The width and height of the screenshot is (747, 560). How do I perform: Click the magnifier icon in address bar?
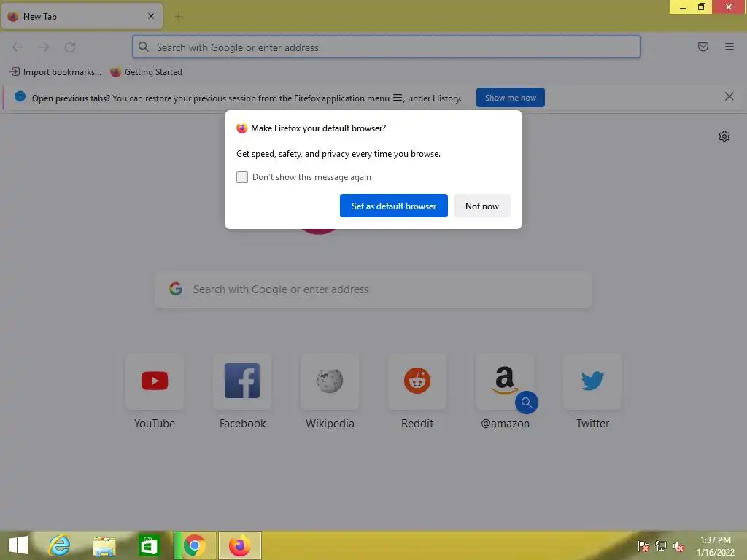[144, 47]
